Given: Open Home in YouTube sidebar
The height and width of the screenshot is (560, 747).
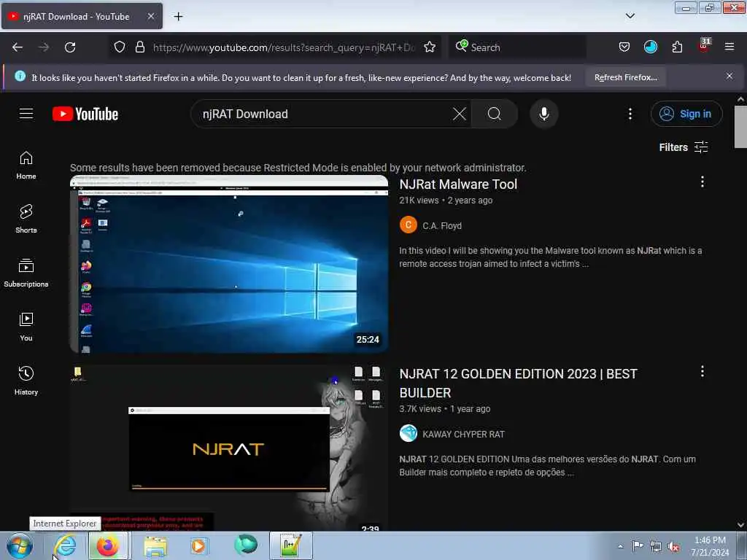Looking at the screenshot, I should pos(26,166).
